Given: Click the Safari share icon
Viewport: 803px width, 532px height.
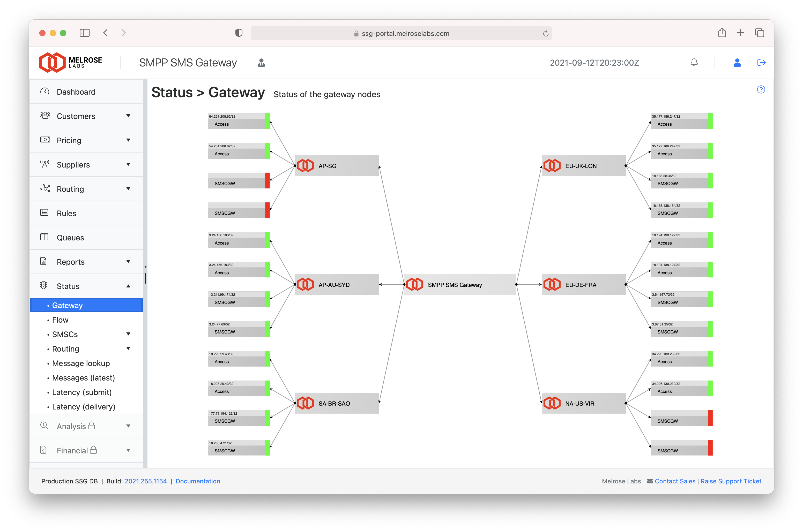Looking at the screenshot, I should coord(722,33).
